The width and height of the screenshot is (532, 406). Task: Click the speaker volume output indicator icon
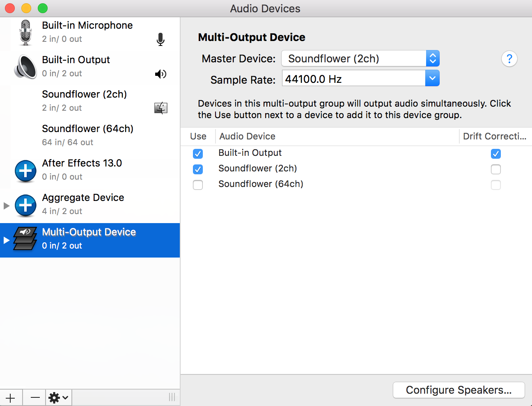tap(161, 74)
